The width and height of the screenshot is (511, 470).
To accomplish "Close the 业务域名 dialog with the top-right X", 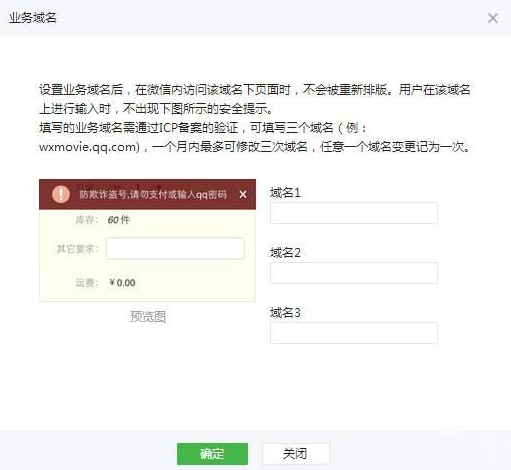I will click(x=493, y=18).
